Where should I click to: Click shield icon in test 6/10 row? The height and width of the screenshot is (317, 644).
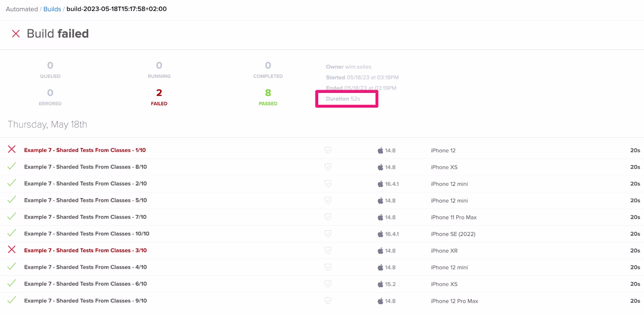[x=328, y=284]
